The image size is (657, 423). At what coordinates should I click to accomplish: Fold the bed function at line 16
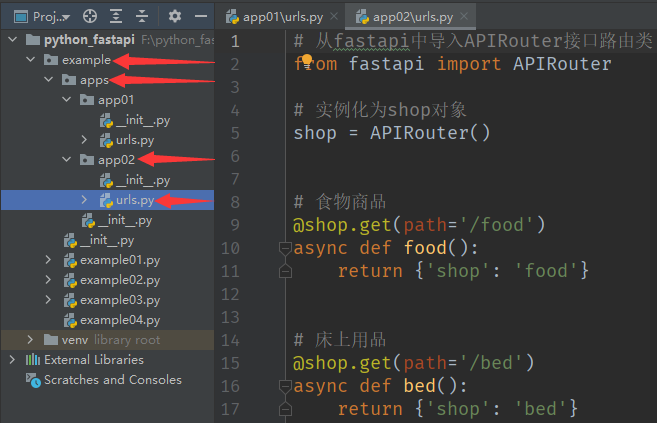(285, 386)
